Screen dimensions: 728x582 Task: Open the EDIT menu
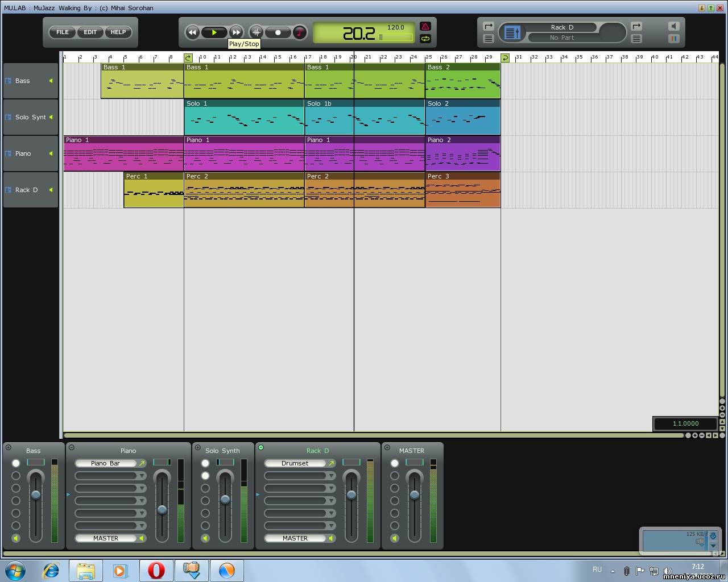tap(90, 32)
